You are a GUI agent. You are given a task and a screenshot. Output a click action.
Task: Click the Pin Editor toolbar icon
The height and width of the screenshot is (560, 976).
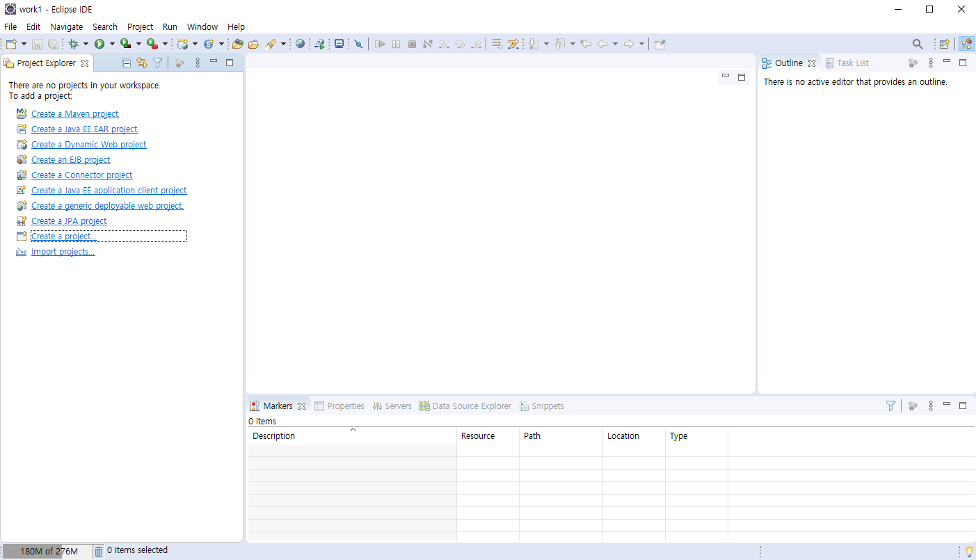pos(659,44)
